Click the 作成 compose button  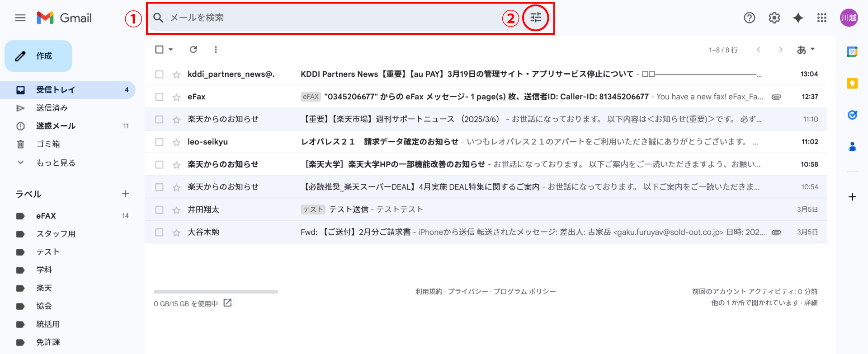(38, 56)
